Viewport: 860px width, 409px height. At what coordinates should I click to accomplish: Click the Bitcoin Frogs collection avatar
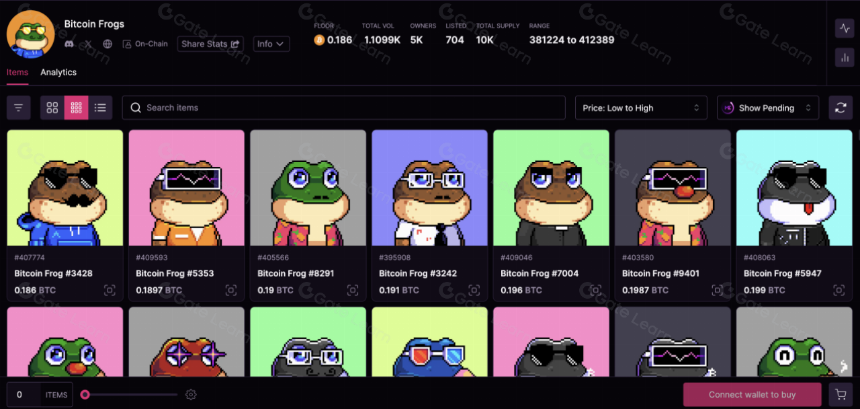pos(30,35)
